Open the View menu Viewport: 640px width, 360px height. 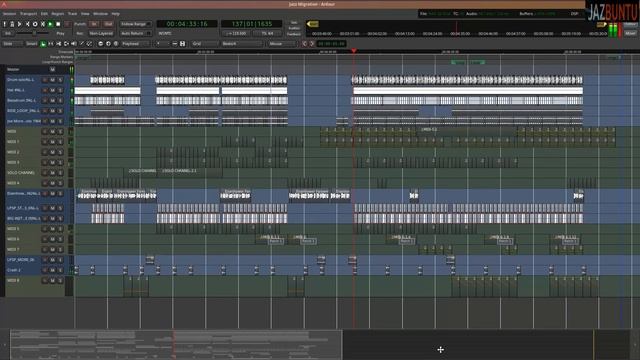coord(85,14)
